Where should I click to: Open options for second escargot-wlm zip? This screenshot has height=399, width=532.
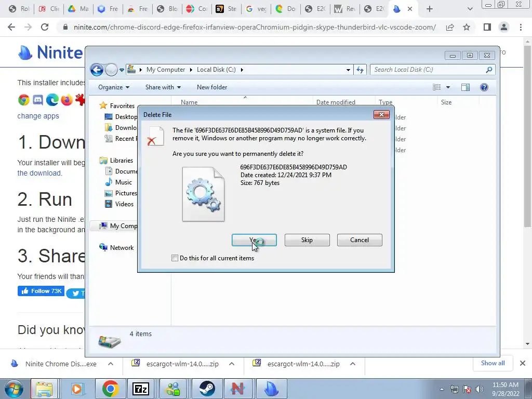click(353, 364)
